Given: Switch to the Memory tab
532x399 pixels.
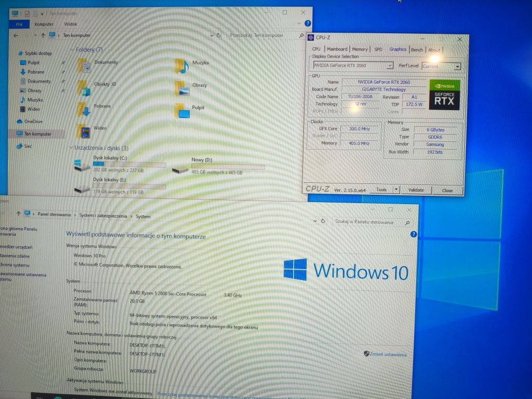Looking at the screenshot, I should 360,49.
